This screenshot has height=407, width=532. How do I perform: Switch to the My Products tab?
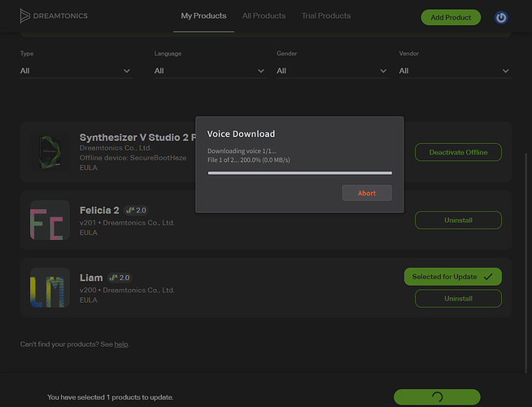[203, 16]
